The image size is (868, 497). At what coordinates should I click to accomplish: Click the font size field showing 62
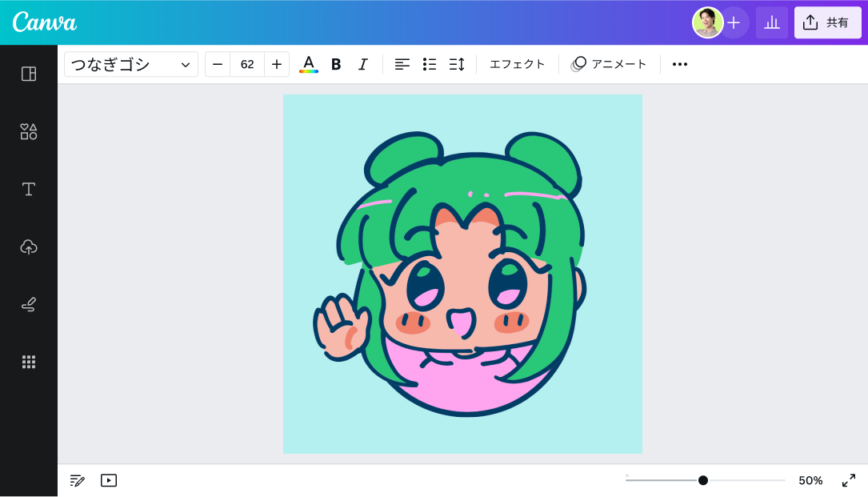tap(247, 64)
